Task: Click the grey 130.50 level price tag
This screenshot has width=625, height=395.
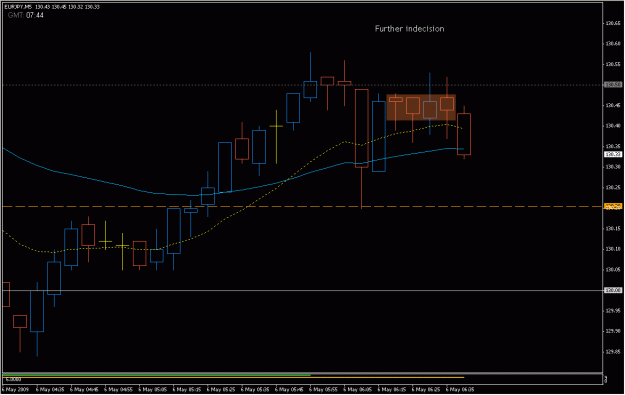Action: coord(613,85)
